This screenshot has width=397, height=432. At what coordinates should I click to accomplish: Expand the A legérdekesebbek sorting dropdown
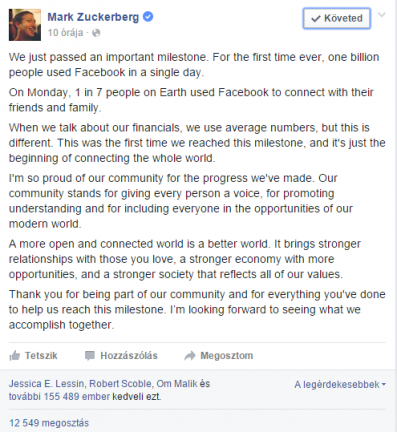[340, 385]
